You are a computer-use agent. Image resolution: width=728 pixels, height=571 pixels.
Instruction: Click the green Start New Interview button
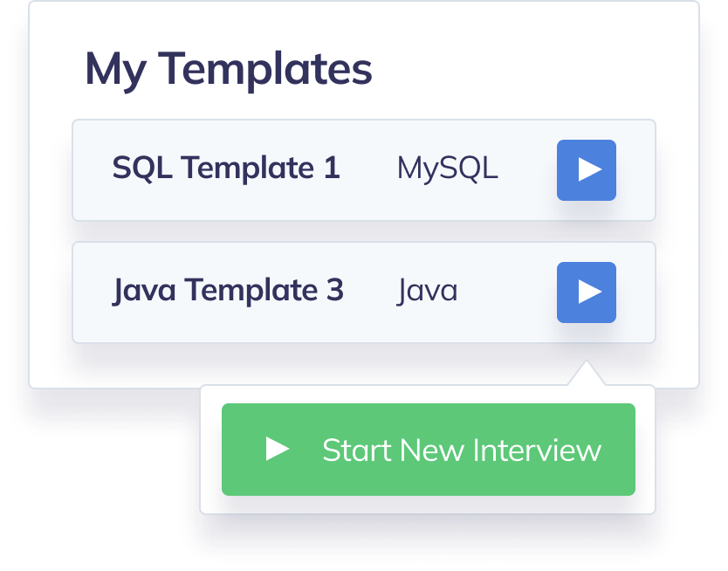pyautogui.click(x=428, y=450)
